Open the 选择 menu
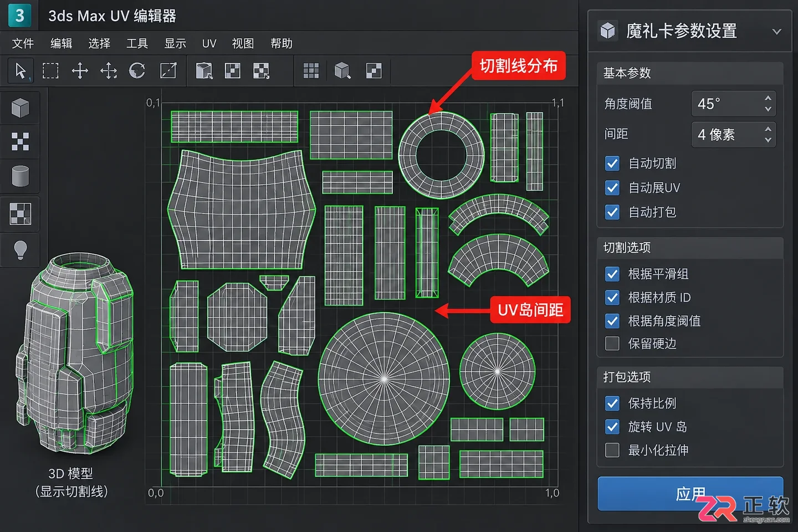 coord(99,43)
